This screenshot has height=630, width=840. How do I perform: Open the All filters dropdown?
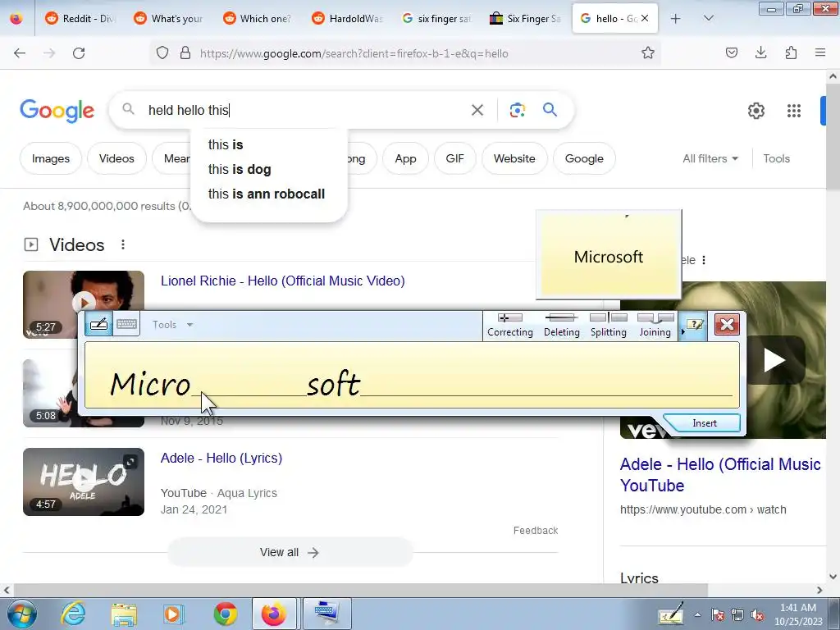click(710, 158)
